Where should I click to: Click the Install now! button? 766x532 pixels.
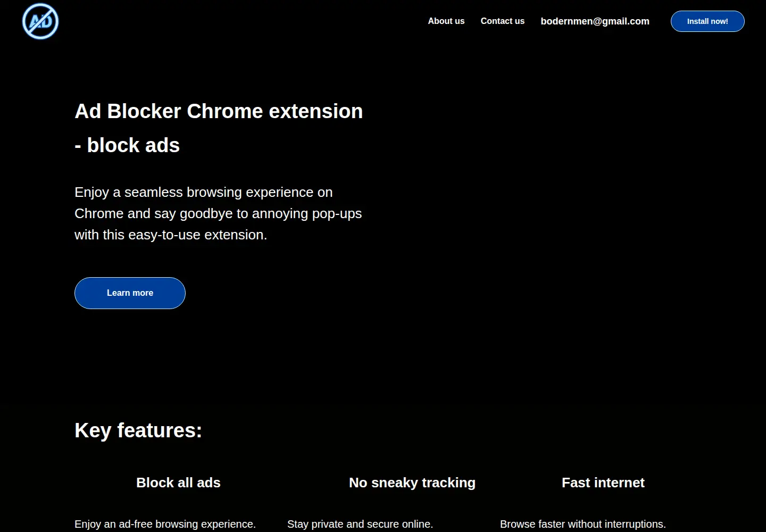pyautogui.click(x=707, y=21)
